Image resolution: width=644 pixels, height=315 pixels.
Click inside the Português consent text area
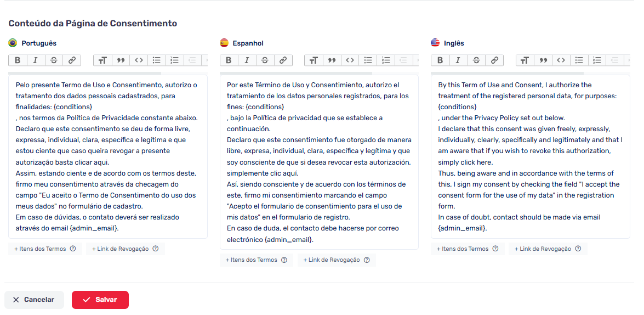click(x=107, y=156)
